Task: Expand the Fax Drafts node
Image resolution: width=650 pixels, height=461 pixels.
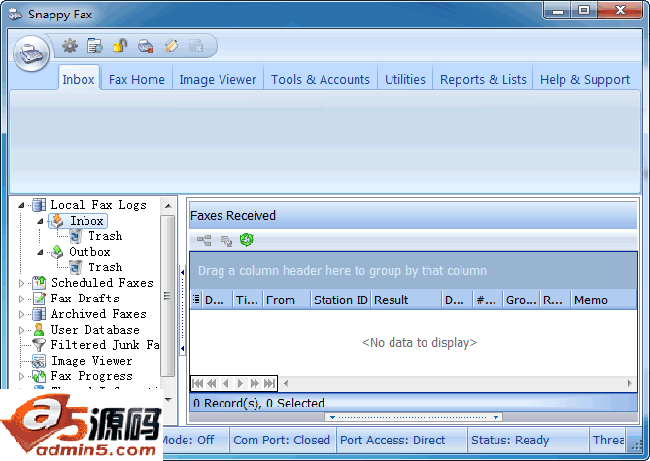Action: pyautogui.click(x=22, y=298)
